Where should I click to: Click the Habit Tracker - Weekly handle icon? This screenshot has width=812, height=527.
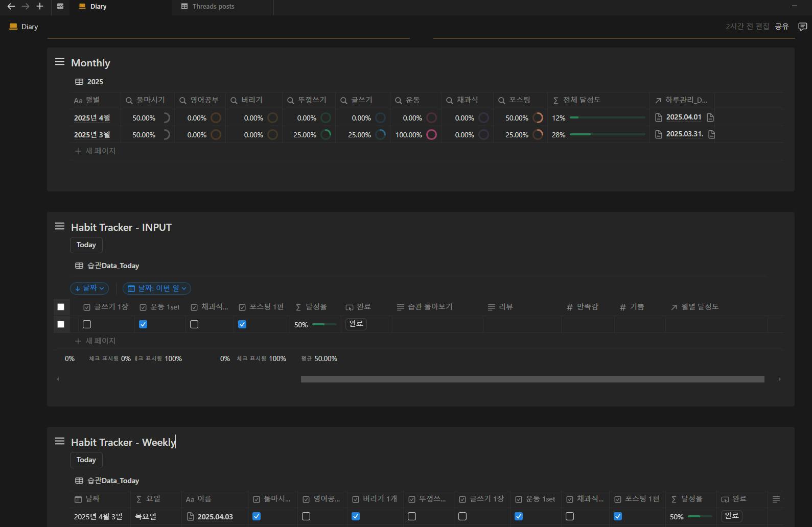[60, 441]
